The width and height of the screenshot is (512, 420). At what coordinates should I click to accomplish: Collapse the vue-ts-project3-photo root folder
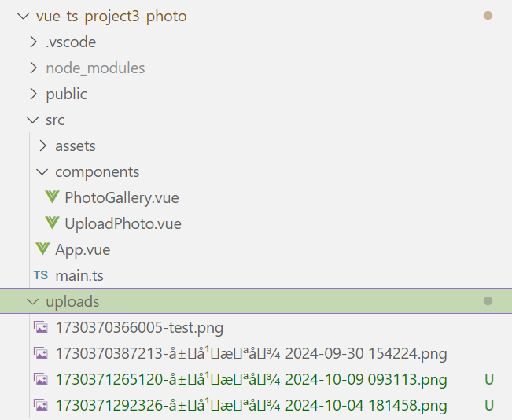click(22, 16)
